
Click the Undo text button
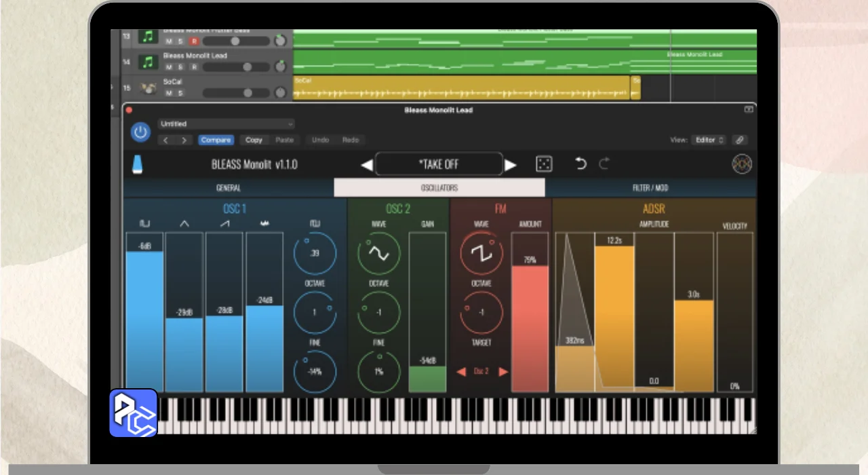[320, 140]
